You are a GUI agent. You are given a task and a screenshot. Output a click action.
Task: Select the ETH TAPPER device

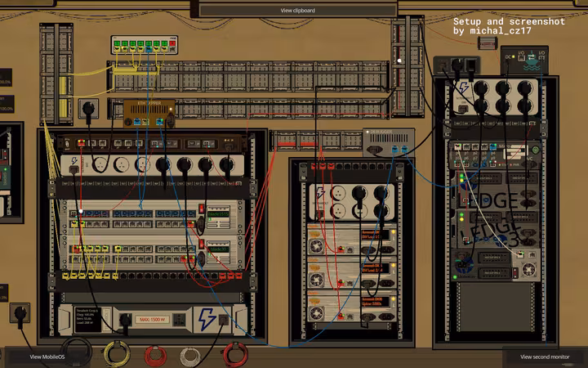click(149, 113)
